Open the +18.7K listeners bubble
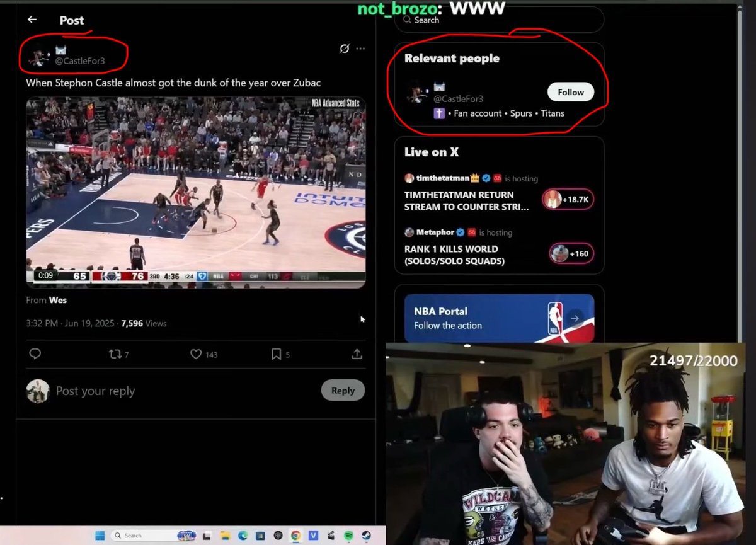 568,200
